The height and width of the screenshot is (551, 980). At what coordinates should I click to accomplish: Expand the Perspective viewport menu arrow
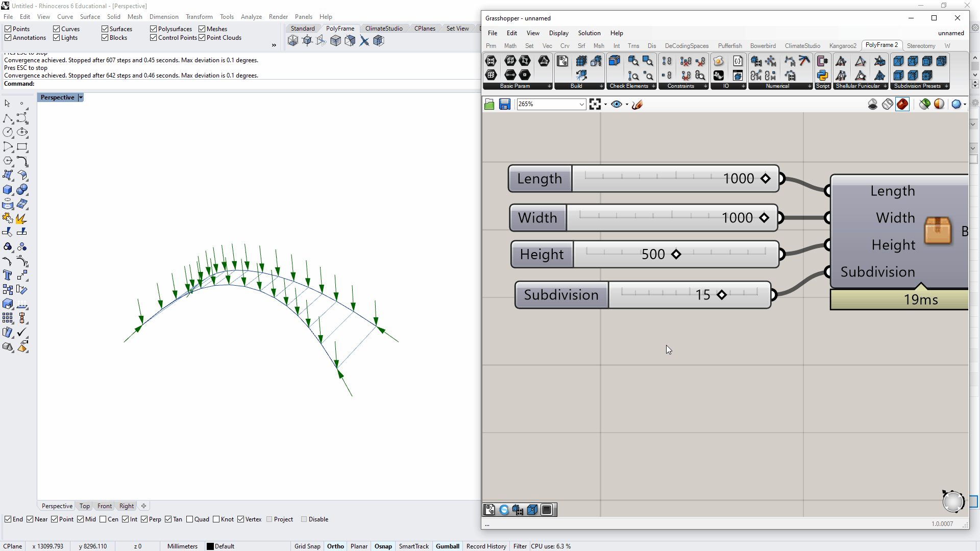tap(81, 97)
